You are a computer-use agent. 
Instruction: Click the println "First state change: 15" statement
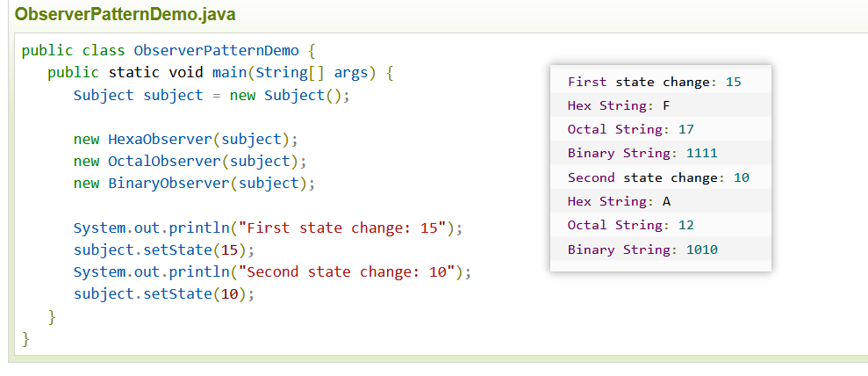click(268, 228)
